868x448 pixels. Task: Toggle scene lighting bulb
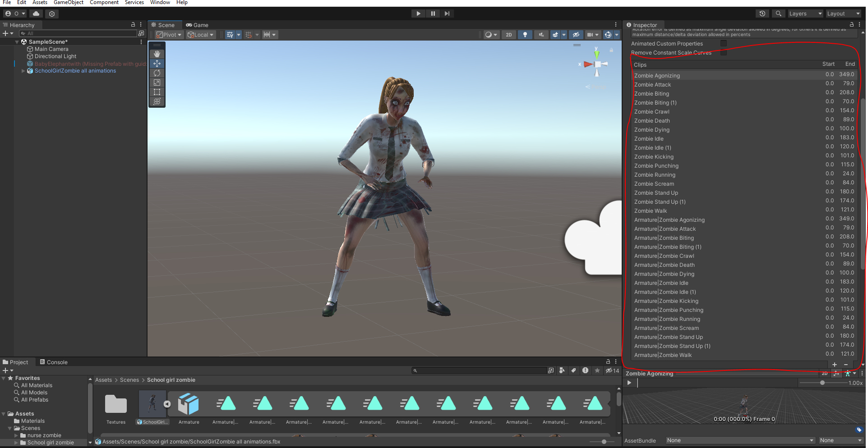click(x=525, y=35)
